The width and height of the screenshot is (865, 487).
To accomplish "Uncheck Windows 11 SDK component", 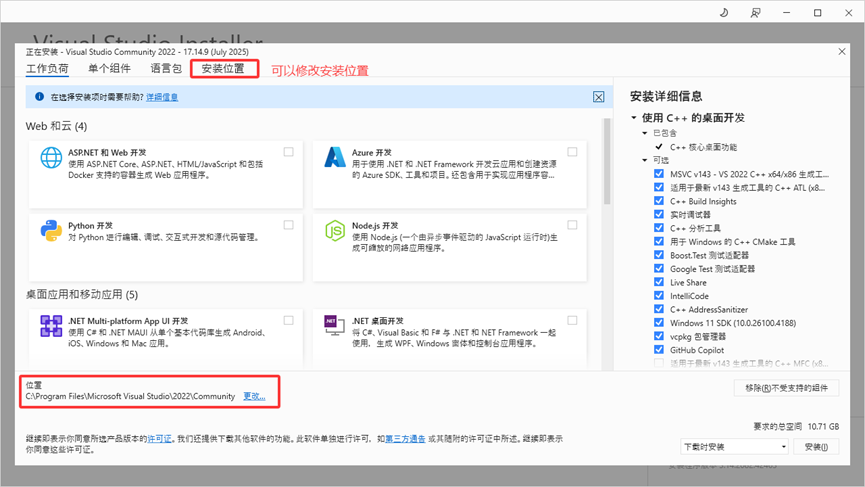I will point(659,323).
